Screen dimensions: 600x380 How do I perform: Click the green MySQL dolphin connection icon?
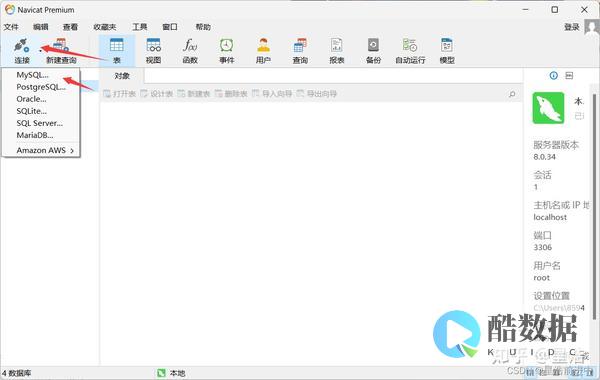tap(548, 108)
